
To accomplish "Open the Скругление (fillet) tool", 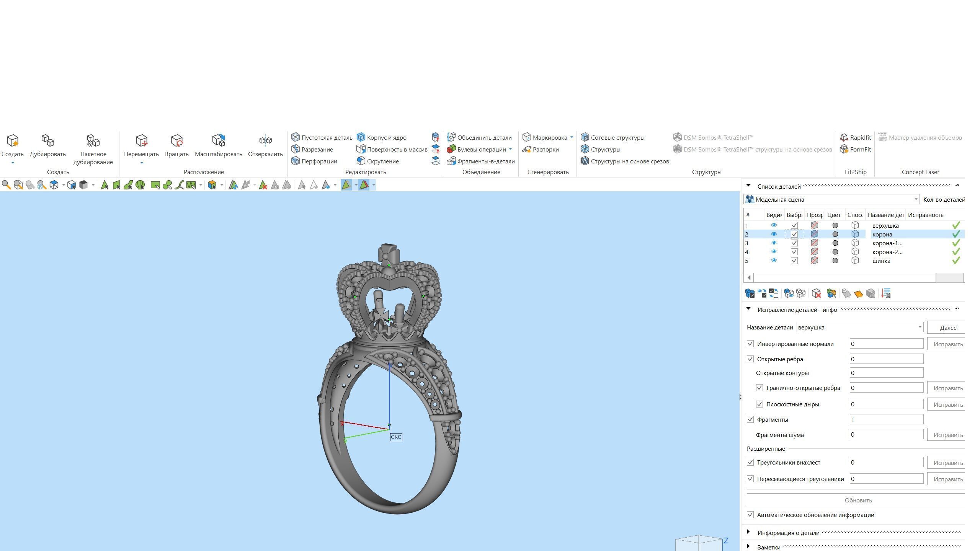I will [x=378, y=161].
